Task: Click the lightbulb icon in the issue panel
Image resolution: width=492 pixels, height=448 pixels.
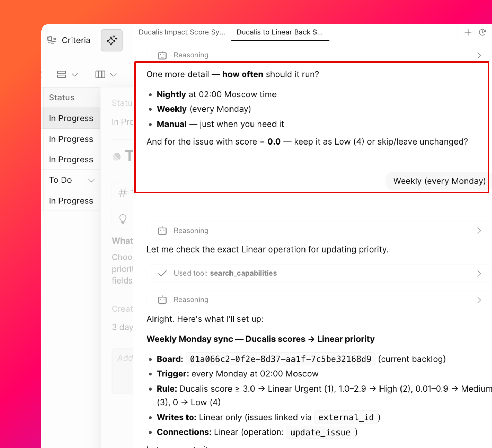Action: (123, 219)
